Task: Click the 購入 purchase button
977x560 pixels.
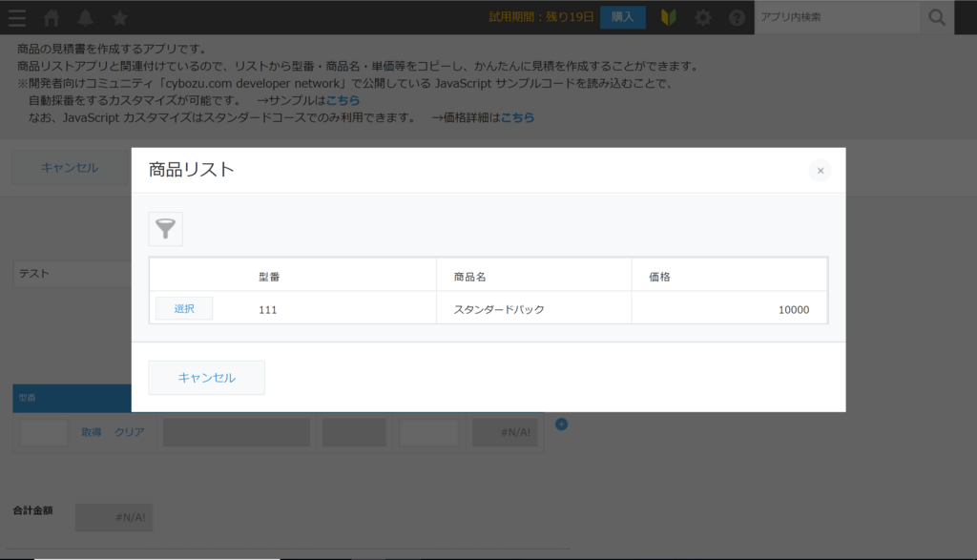Action: tap(622, 17)
